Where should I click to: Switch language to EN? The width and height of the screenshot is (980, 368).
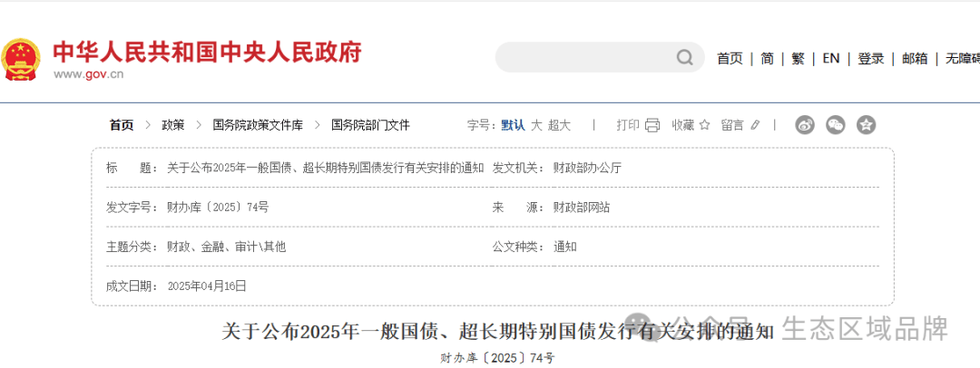830,59
